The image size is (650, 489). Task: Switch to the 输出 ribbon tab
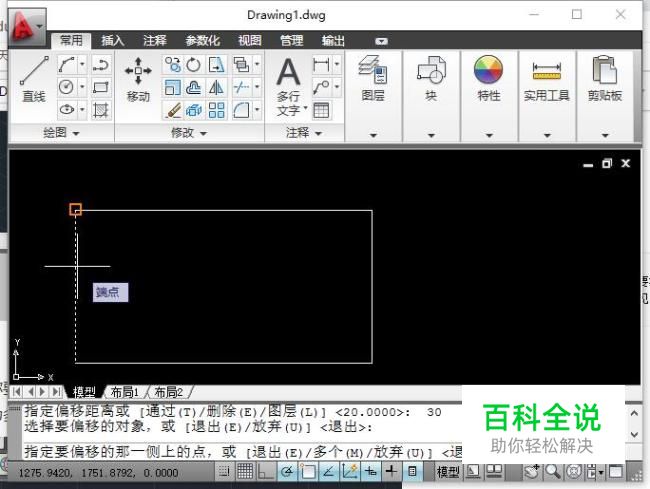pyautogui.click(x=333, y=41)
